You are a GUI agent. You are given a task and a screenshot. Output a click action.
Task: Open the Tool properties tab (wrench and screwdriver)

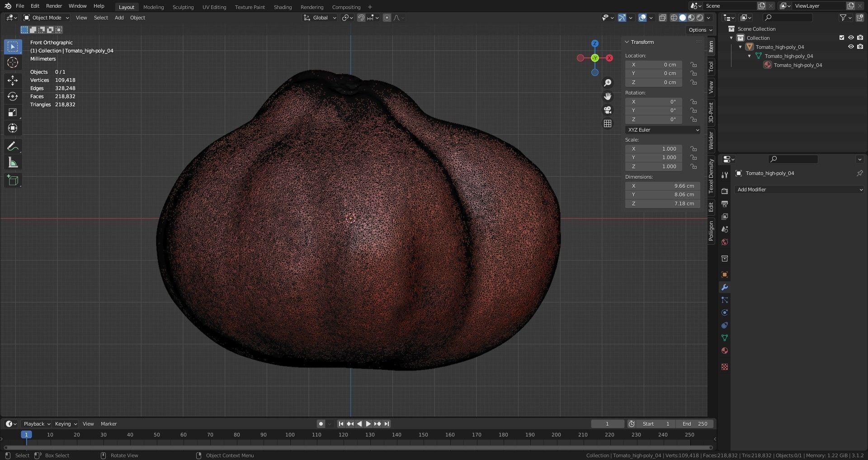pyautogui.click(x=725, y=175)
